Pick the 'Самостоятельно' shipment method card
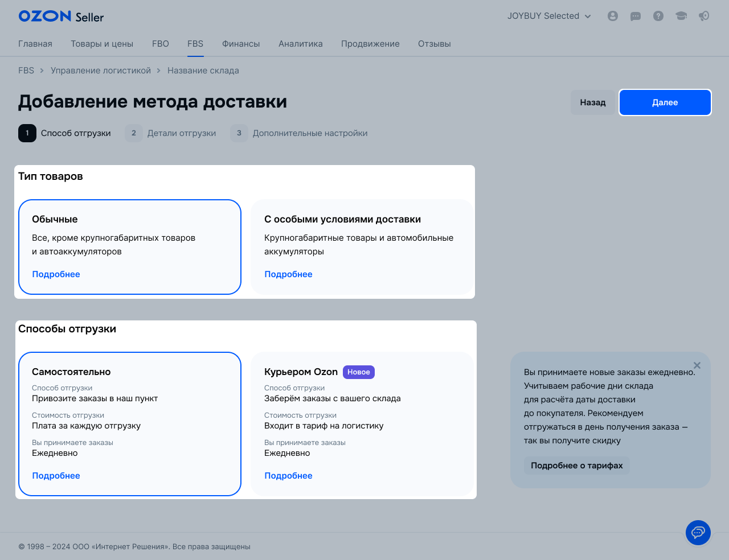Image resolution: width=729 pixels, height=560 pixels. [130, 423]
